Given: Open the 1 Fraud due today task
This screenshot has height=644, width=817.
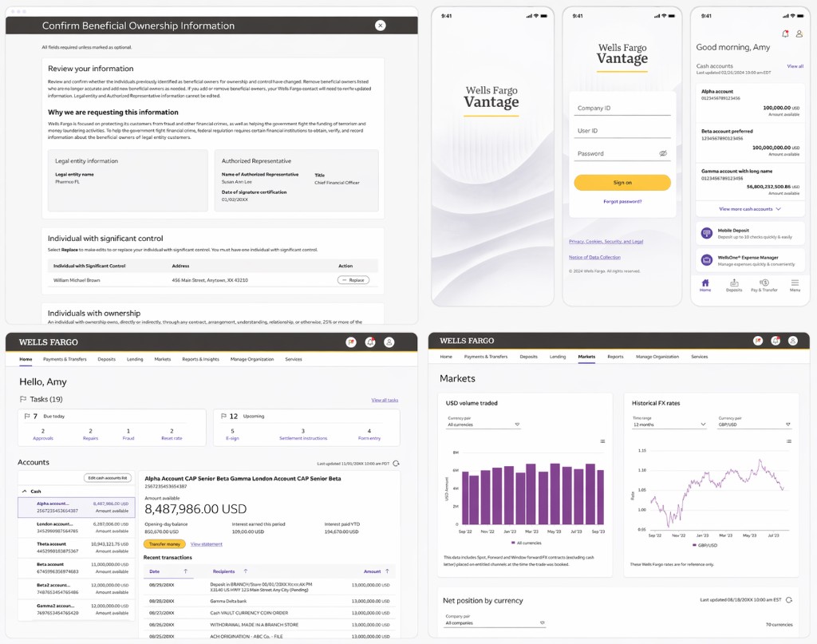Looking at the screenshot, I should (128, 435).
